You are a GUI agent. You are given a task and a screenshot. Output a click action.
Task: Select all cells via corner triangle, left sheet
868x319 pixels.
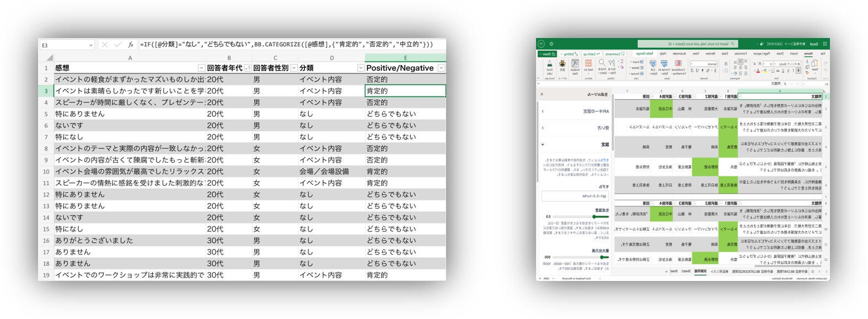(50, 57)
